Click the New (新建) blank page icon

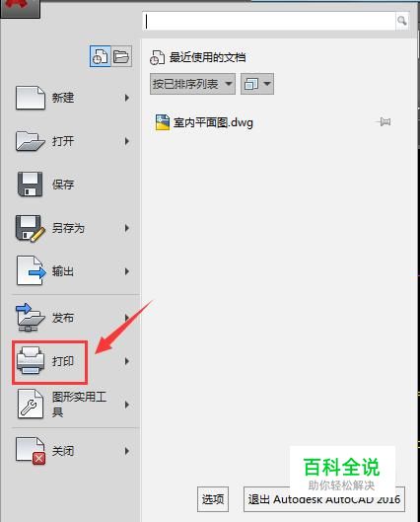31,98
